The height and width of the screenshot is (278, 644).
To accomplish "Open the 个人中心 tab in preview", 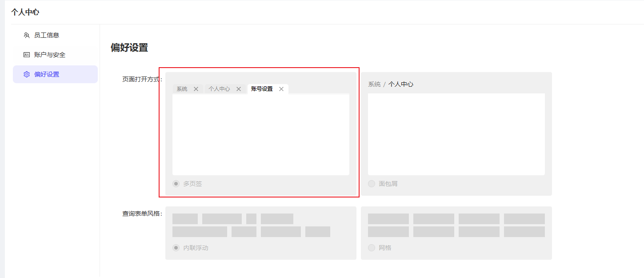I will tap(219, 89).
